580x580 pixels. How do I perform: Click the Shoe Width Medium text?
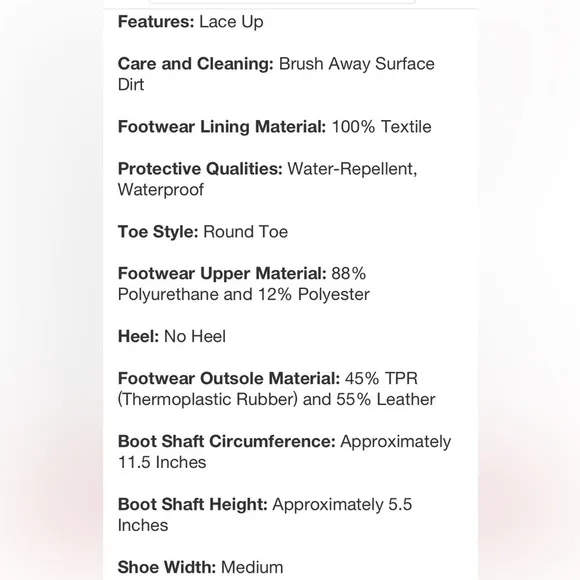tap(200, 567)
